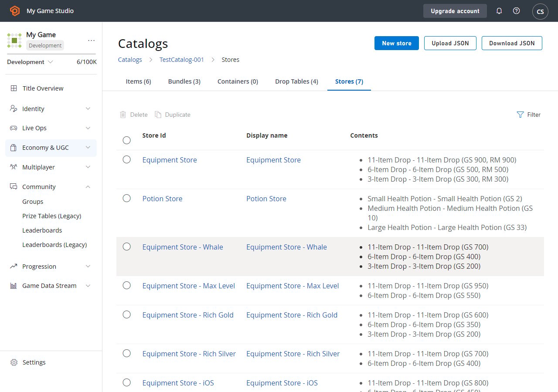Screen dimensions: 558x392
Task: Expand the Game Data Stream chevron
Action: tap(88, 286)
